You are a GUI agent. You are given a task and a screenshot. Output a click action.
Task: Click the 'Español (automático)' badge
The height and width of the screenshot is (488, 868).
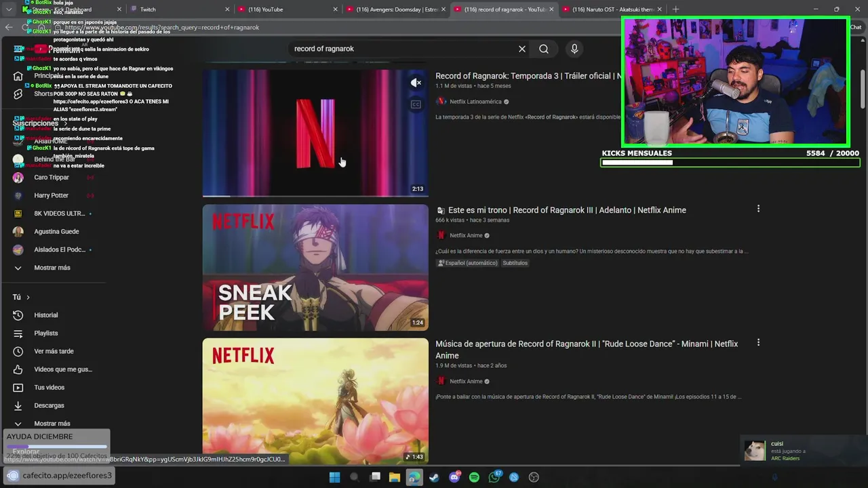(467, 263)
